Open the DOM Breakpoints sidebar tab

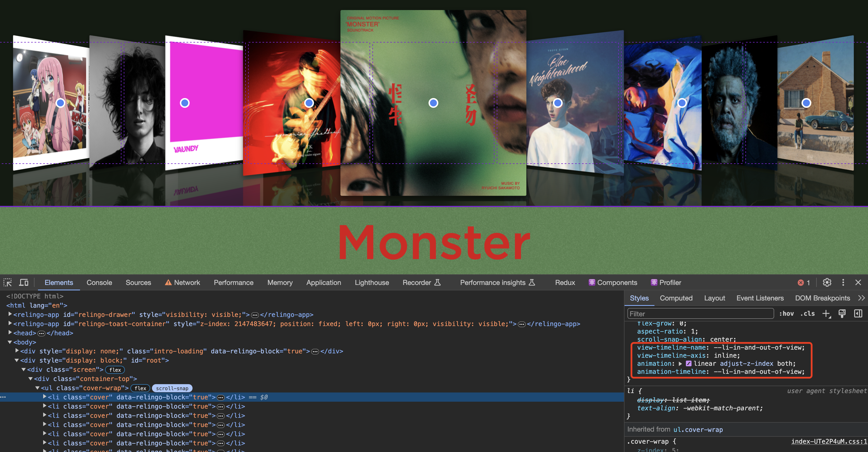tap(822, 298)
